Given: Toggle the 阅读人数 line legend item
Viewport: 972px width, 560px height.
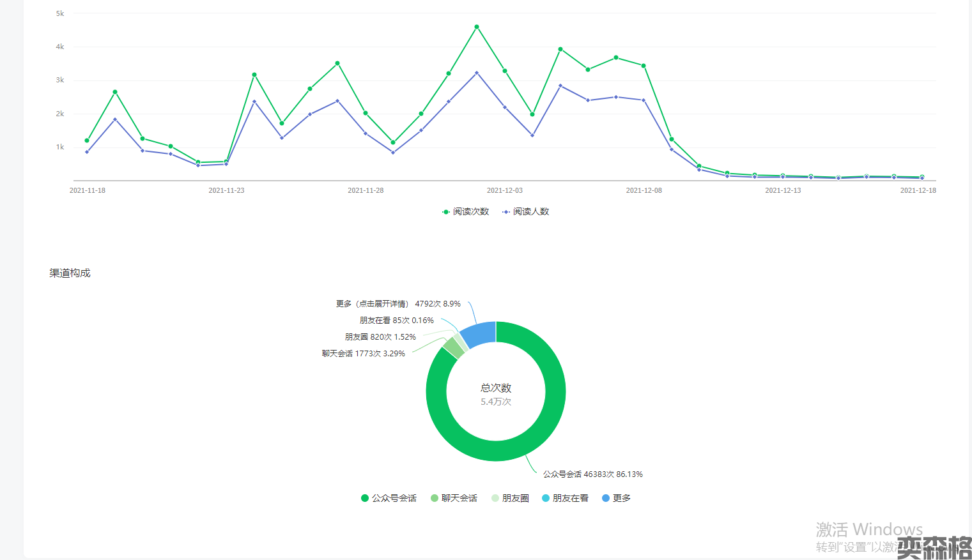Looking at the screenshot, I should (526, 211).
